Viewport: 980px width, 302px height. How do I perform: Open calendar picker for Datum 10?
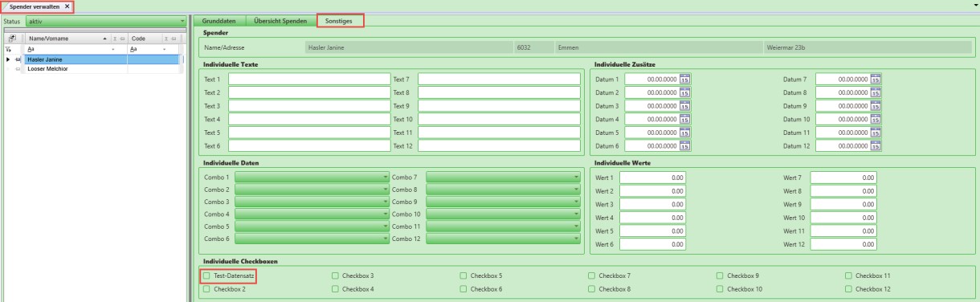pyautogui.click(x=876, y=119)
